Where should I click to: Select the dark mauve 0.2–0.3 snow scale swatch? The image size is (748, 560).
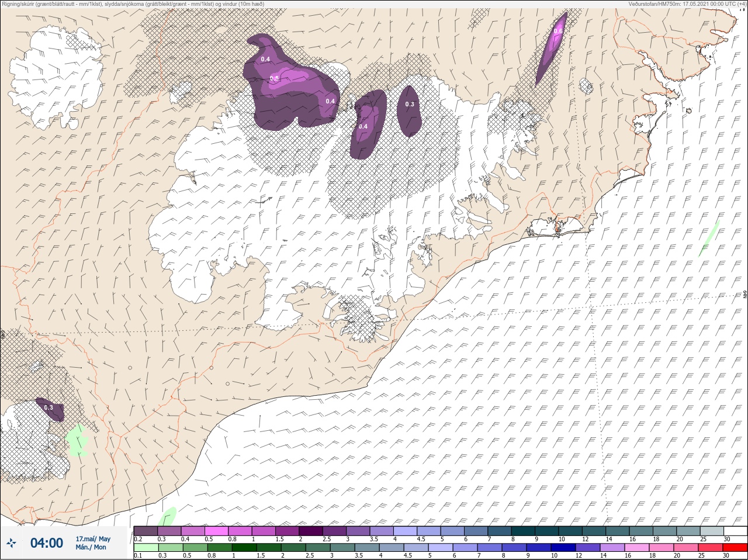[146, 531]
